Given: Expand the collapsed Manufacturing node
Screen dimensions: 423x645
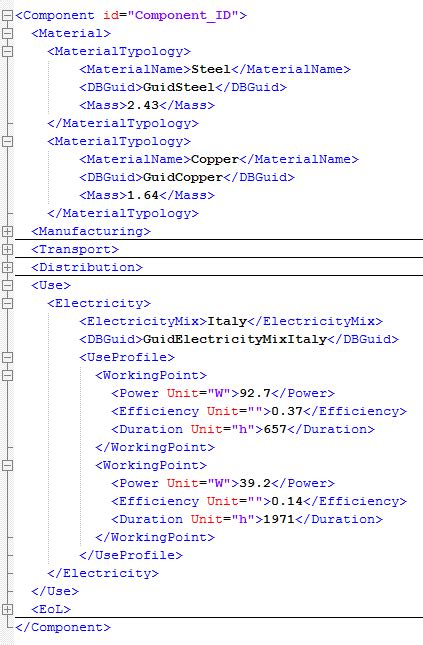Looking at the screenshot, I should [x=7, y=231].
